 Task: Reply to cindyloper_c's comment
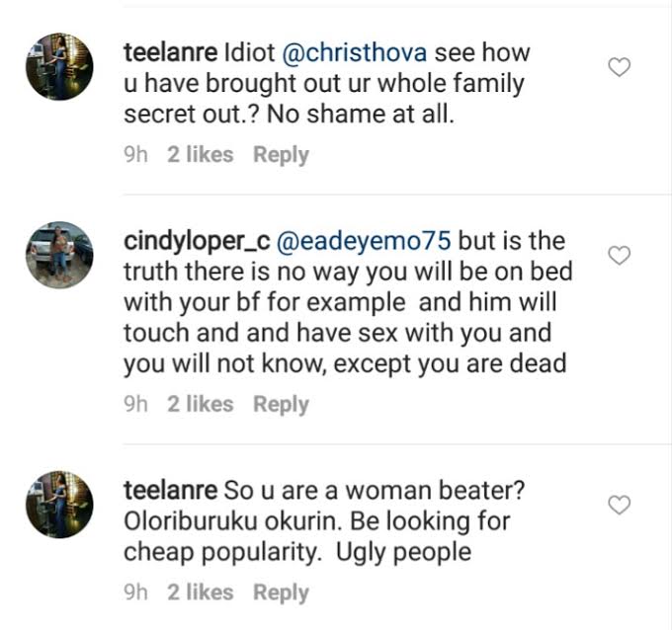point(281,404)
